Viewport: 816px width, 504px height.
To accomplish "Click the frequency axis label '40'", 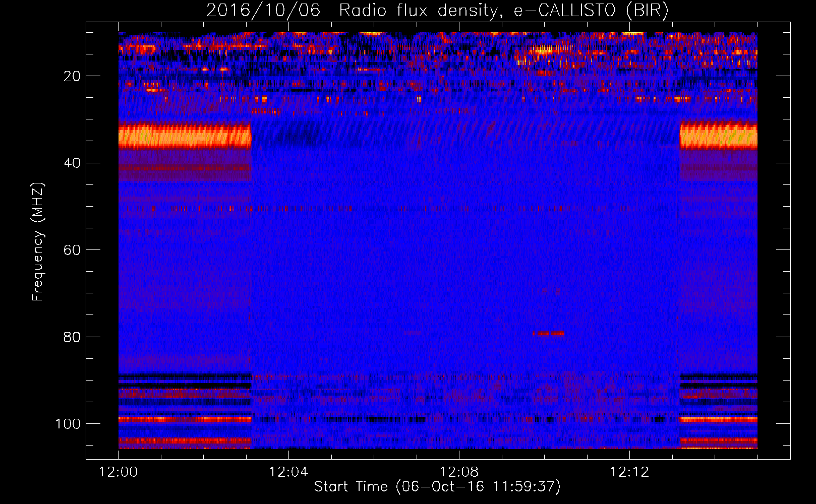I will [x=73, y=163].
